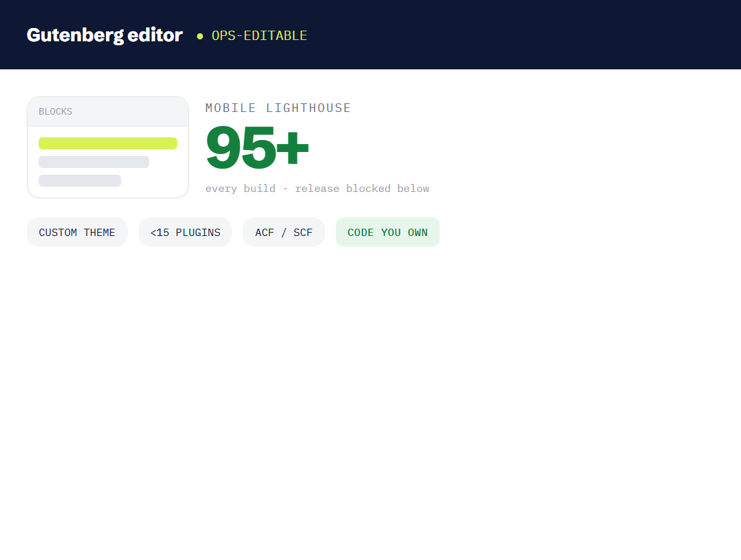Click the 95+ score figure
Image resolution: width=741 pixels, height=560 pixels.
tap(257, 147)
